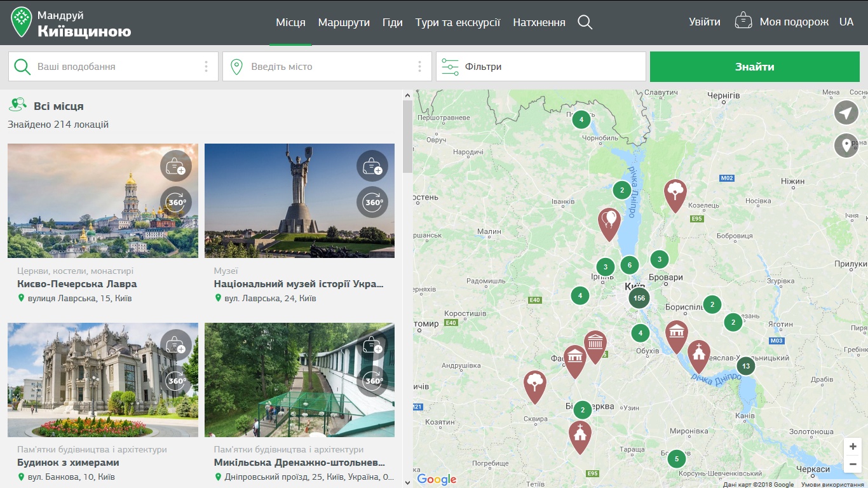Viewport: 868px width, 488px height.
Task: Open Умови використання map link
Action: pos(833,485)
